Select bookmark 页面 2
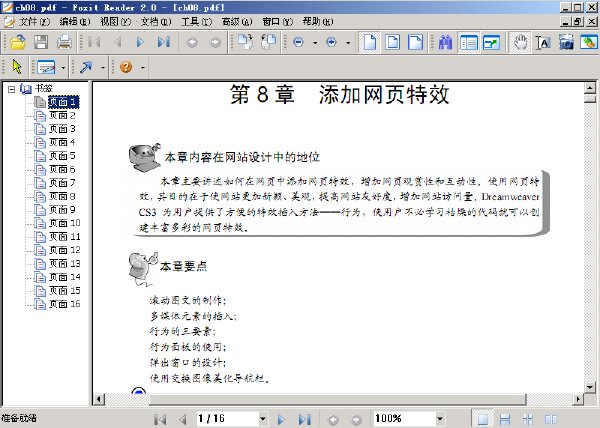The image size is (600, 428). tap(62, 115)
